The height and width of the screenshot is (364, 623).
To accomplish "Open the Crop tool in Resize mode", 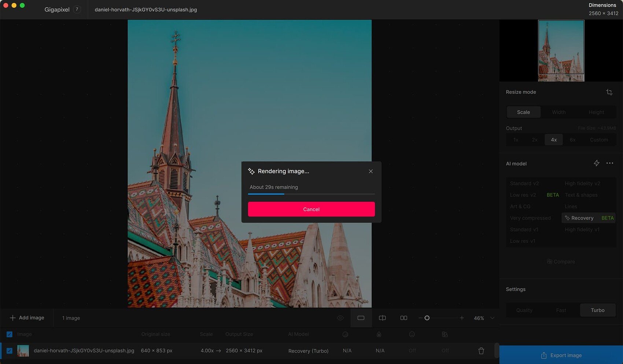I will pyautogui.click(x=609, y=92).
